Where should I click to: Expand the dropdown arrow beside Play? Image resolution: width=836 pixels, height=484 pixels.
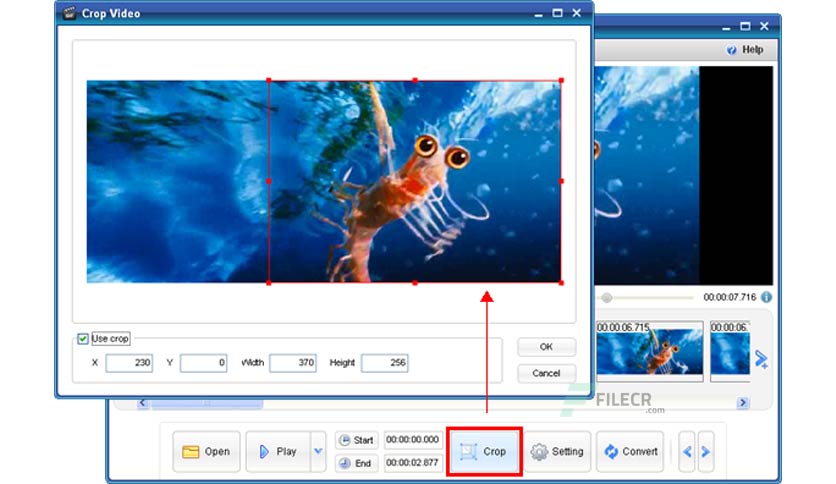(318, 451)
